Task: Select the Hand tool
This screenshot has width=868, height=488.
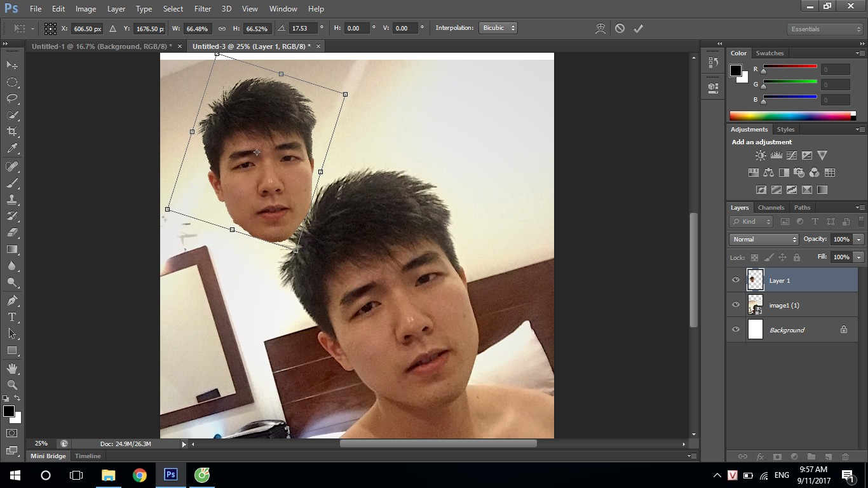Action: [12, 369]
